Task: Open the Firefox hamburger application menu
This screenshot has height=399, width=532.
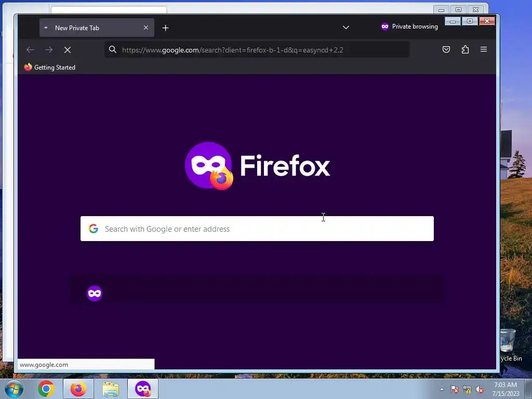Action: (x=484, y=49)
